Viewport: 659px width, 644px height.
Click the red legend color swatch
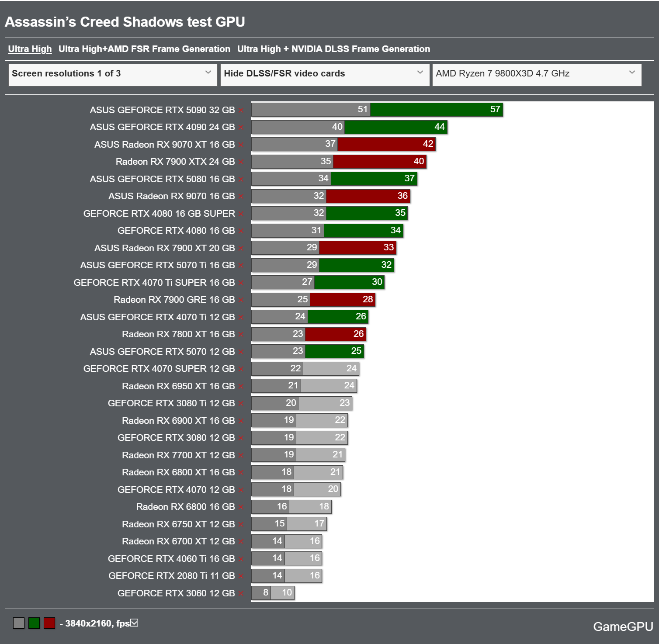(49, 623)
